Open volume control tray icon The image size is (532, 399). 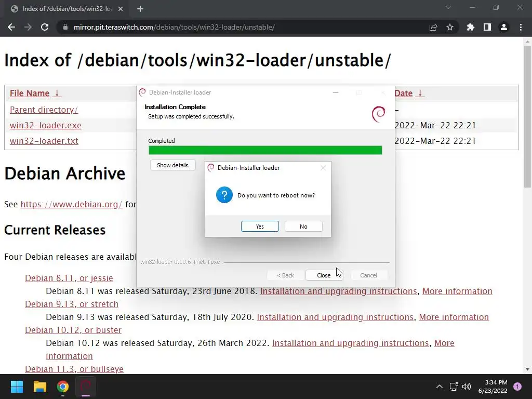[x=467, y=387]
